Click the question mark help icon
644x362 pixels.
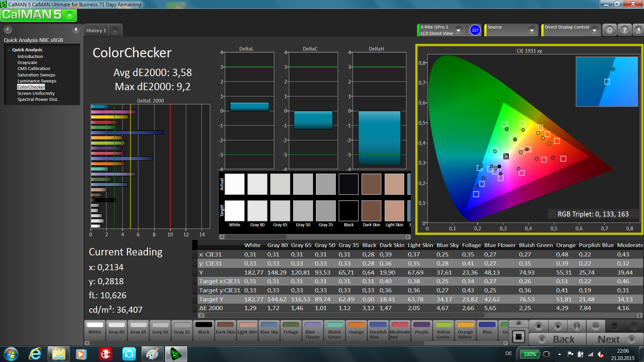coord(624,30)
